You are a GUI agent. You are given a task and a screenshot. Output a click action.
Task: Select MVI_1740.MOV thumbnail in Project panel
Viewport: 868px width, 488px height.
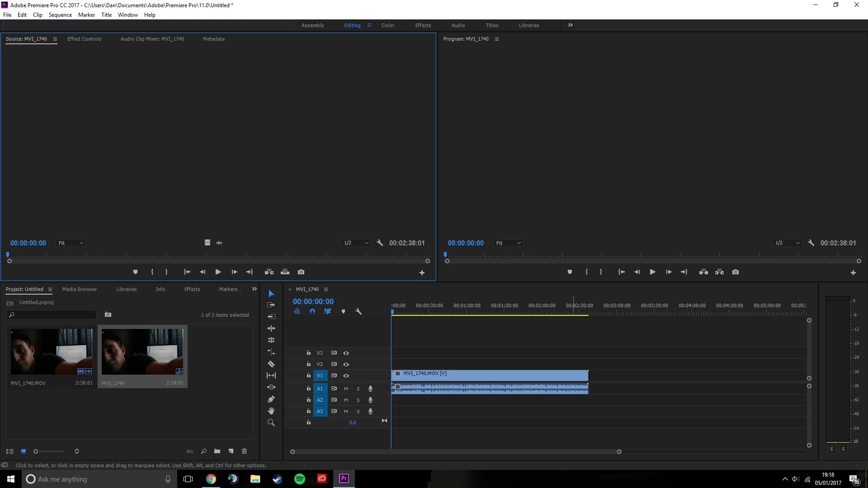pyautogui.click(x=52, y=352)
